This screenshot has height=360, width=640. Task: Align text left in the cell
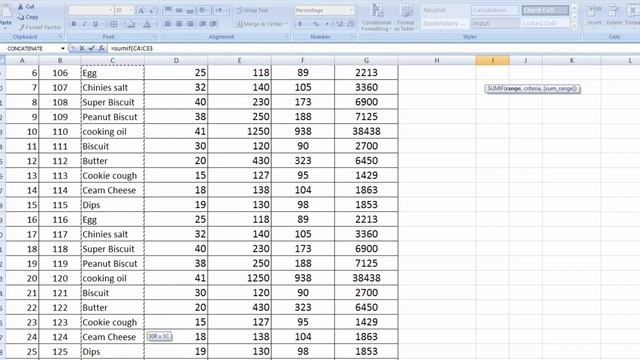tap(168, 24)
